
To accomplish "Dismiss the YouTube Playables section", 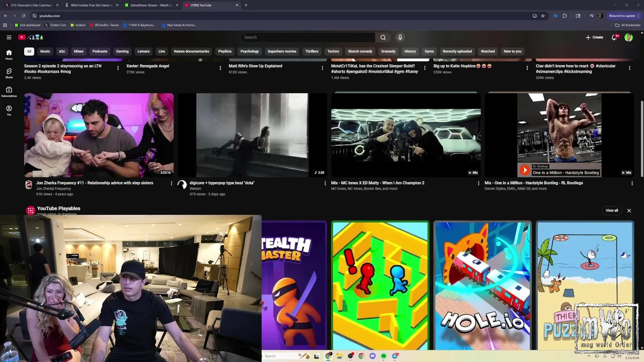I will click(x=629, y=211).
